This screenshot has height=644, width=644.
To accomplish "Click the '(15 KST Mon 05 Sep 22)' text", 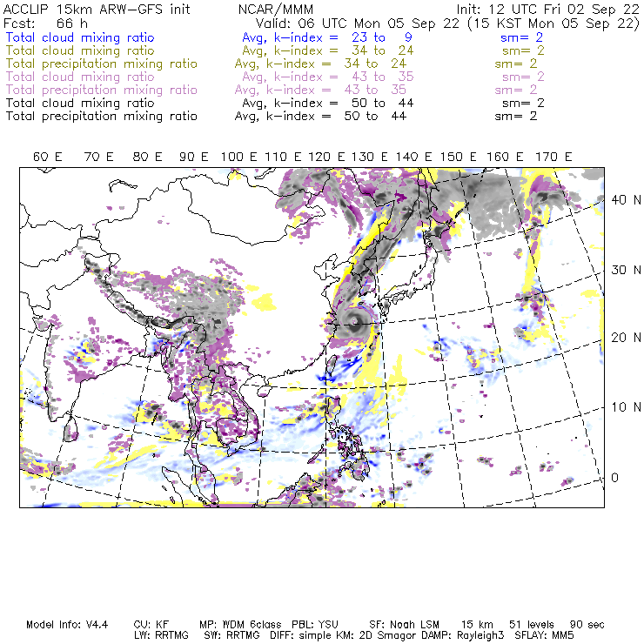I will [x=553, y=23].
